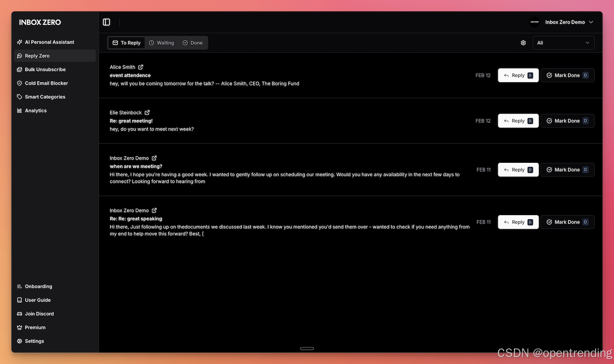Go to Cold Email Blocker
Screen dimensions: 614x364
[x=55, y=83]
